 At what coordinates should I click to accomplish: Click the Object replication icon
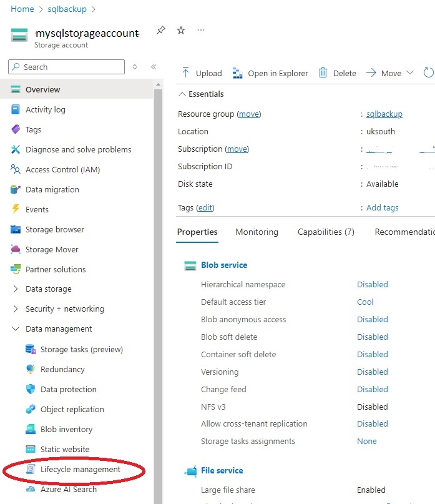coord(31,409)
